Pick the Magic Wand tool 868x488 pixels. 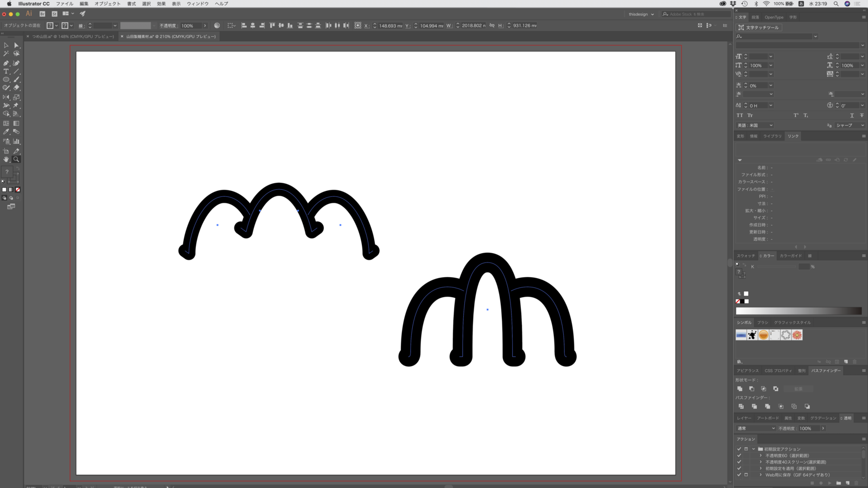click(6, 54)
